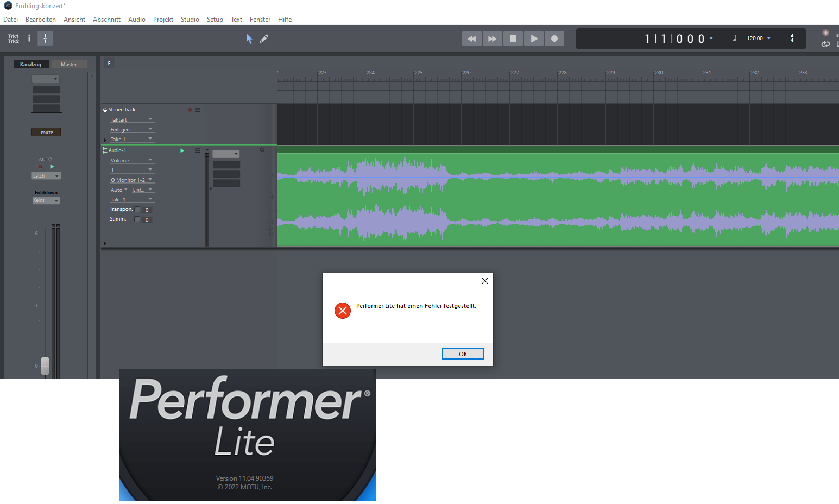Click the E button above the track list
The width and height of the screenshot is (839, 504).
pyautogui.click(x=109, y=64)
